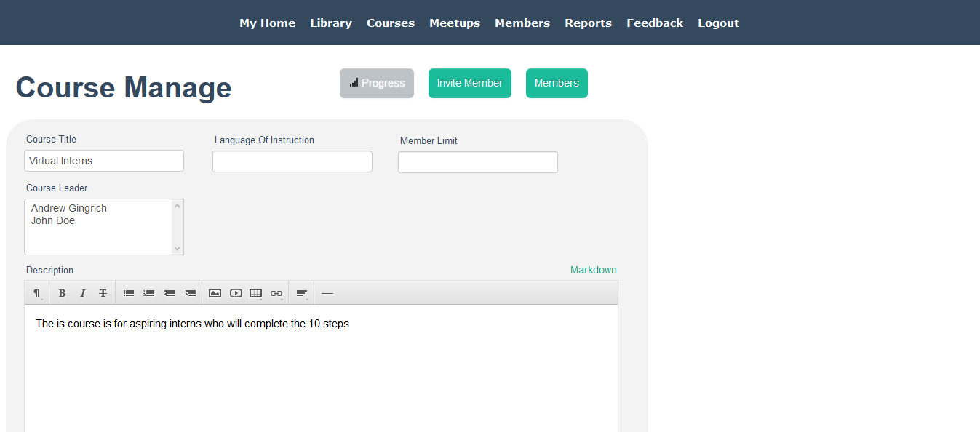Open the paragraph style dropdown

[x=36, y=292]
